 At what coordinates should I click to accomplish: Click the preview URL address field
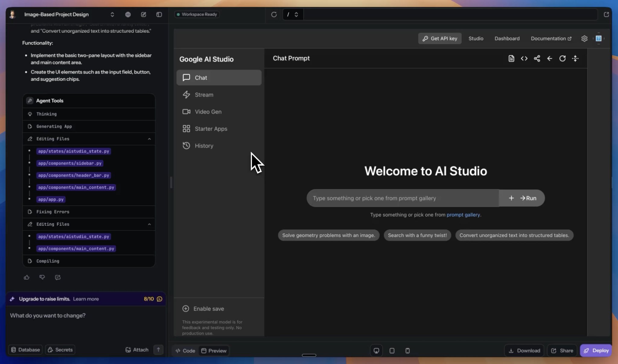click(x=450, y=14)
